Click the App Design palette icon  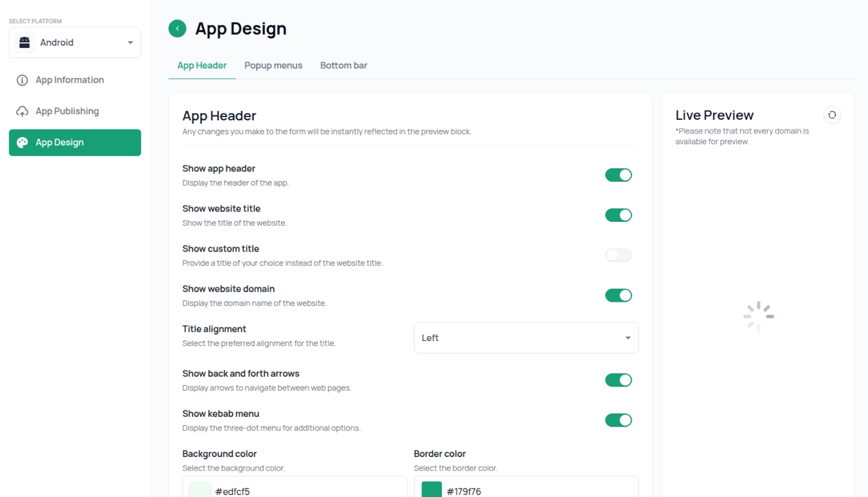click(22, 142)
